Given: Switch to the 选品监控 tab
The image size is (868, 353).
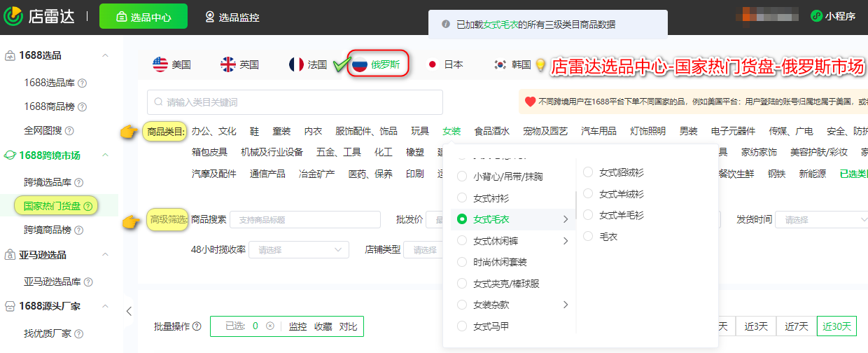Looking at the screenshot, I should tap(232, 17).
